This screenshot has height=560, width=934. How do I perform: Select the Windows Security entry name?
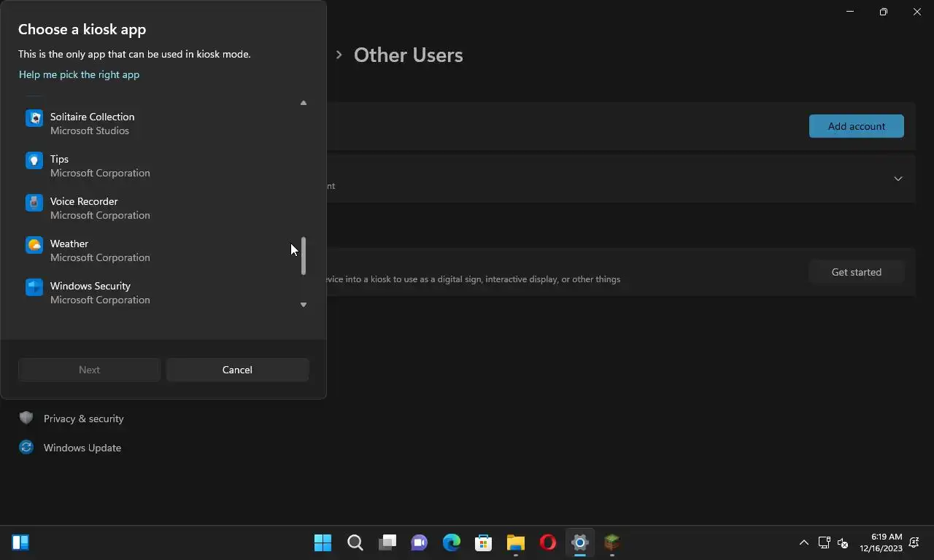click(90, 286)
